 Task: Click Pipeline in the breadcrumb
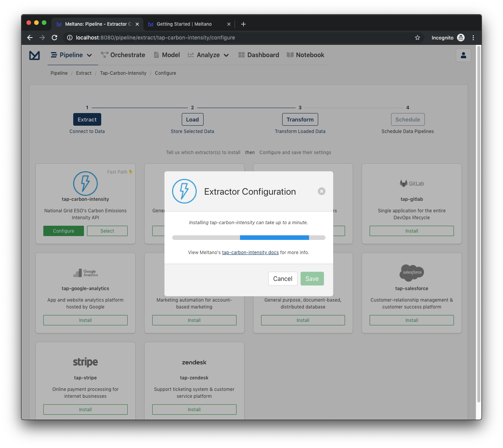point(59,73)
